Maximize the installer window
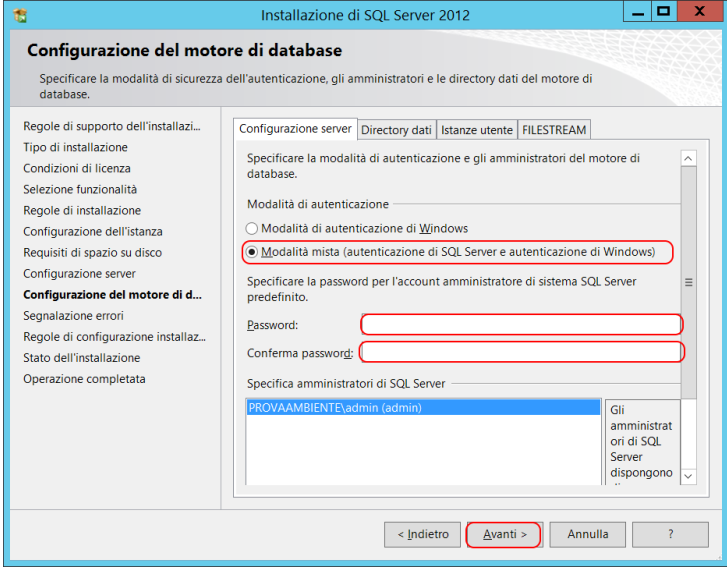The image size is (727, 567). (664, 12)
